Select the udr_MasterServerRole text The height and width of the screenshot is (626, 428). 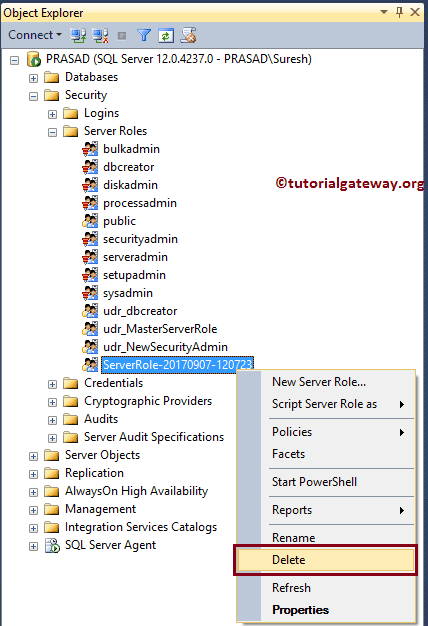[160, 329]
